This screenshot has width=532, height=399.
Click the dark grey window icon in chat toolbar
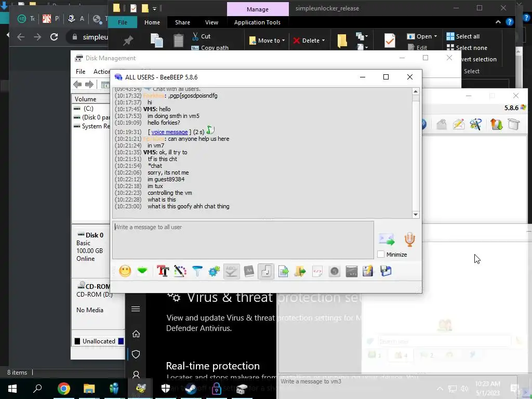tap(352, 271)
